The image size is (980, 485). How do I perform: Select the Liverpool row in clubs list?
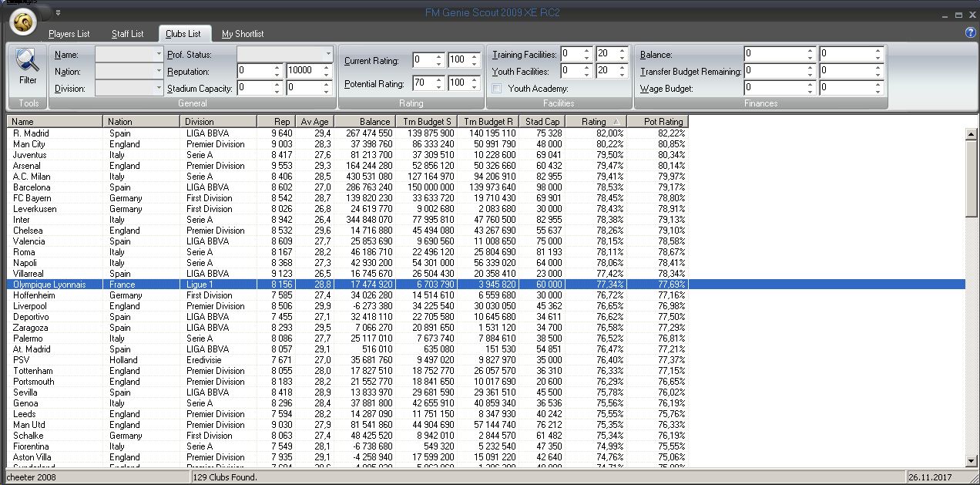coord(31,306)
